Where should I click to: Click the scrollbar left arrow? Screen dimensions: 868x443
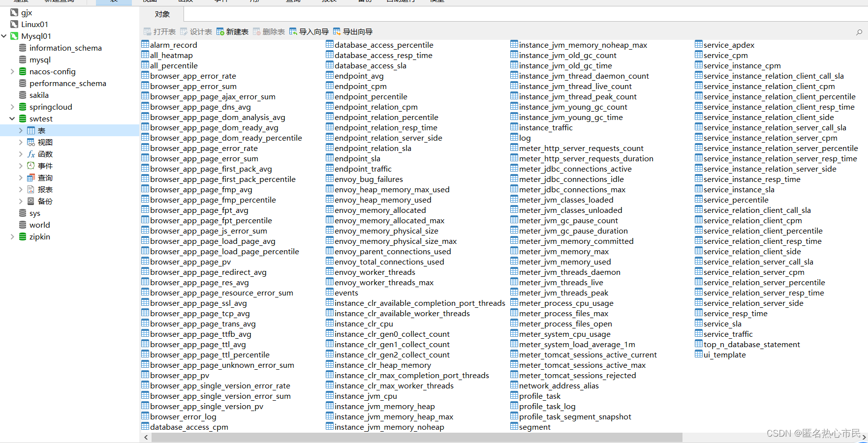click(146, 437)
